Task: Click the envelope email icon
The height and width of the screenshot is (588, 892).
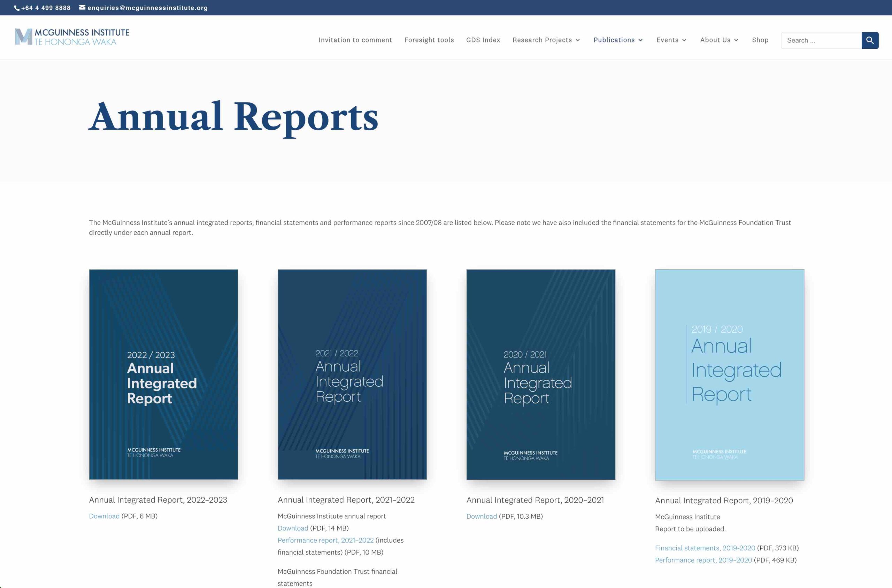Action: click(82, 8)
